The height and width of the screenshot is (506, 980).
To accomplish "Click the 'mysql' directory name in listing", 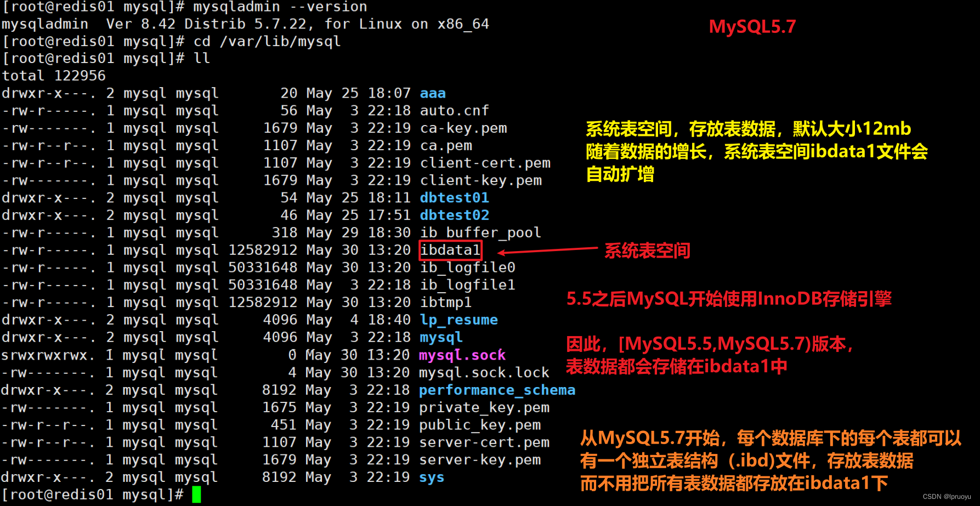I will [441, 338].
